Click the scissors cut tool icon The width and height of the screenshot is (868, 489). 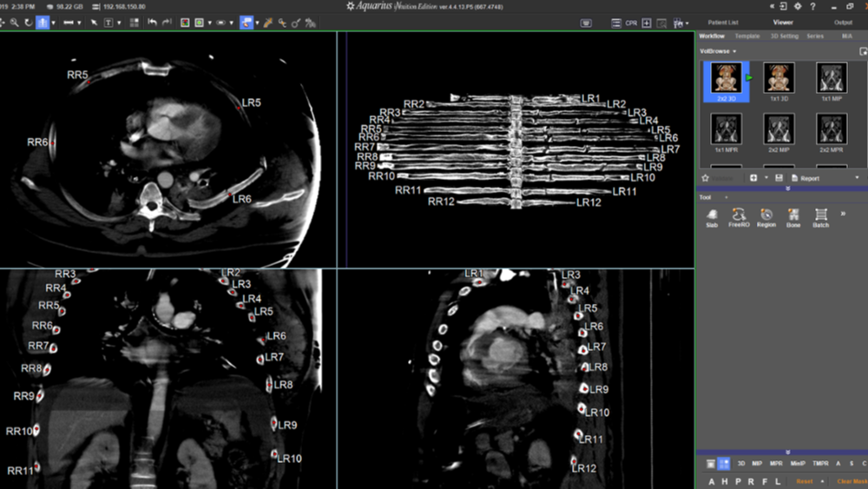point(282,23)
